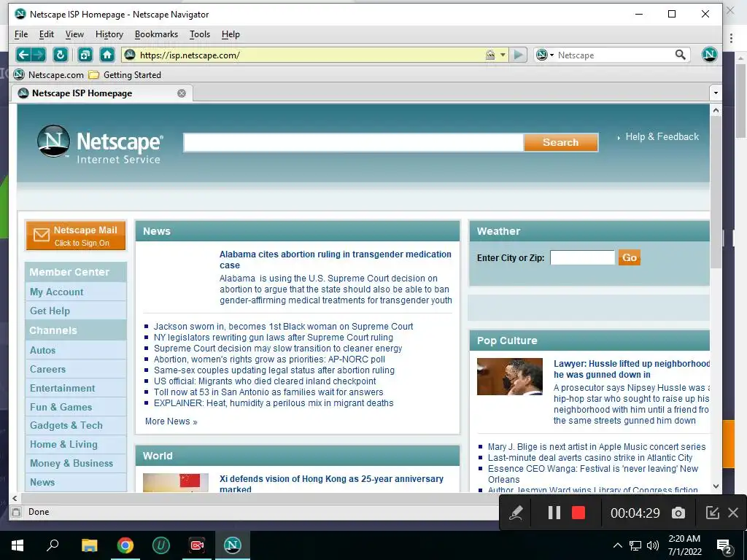This screenshot has height=560, width=747.
Task: Reload the page with the refresh icon
Action: click(60, 55)
